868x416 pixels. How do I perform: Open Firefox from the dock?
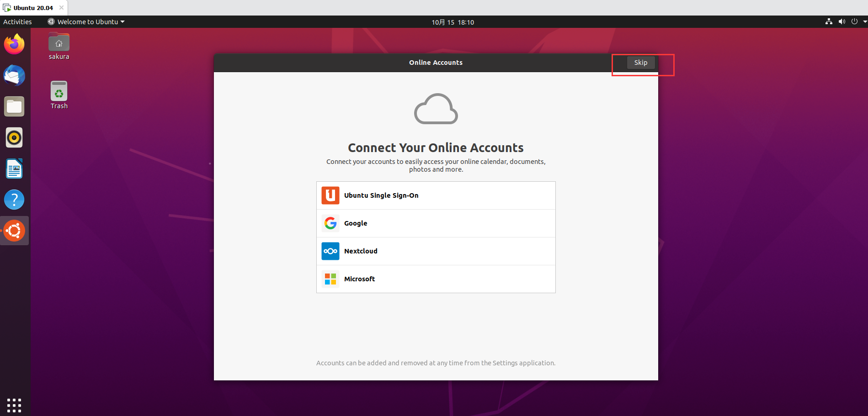tap(14, 44)
